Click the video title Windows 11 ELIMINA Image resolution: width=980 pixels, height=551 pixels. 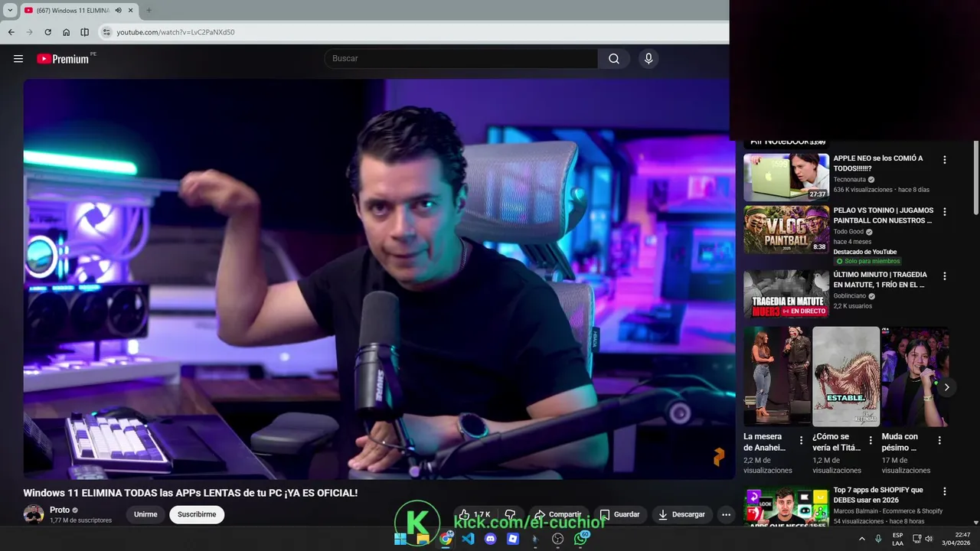tap(191, 493)
